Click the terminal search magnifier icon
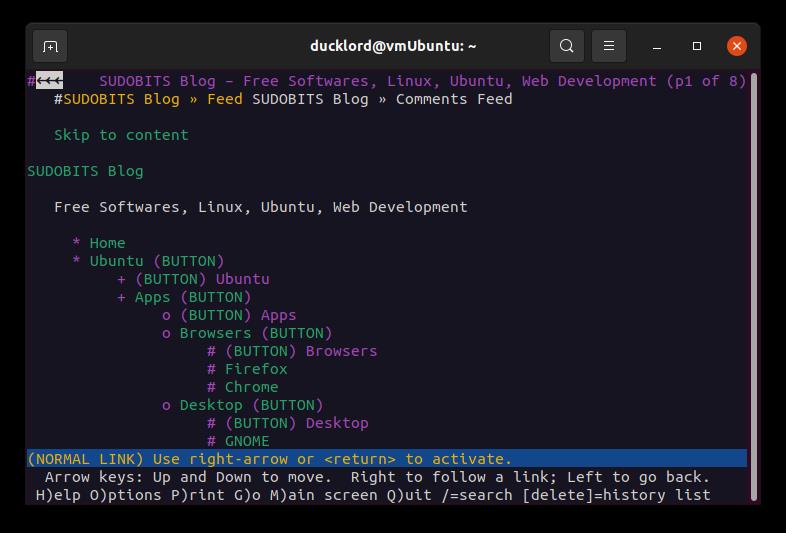 coord(567,46)
